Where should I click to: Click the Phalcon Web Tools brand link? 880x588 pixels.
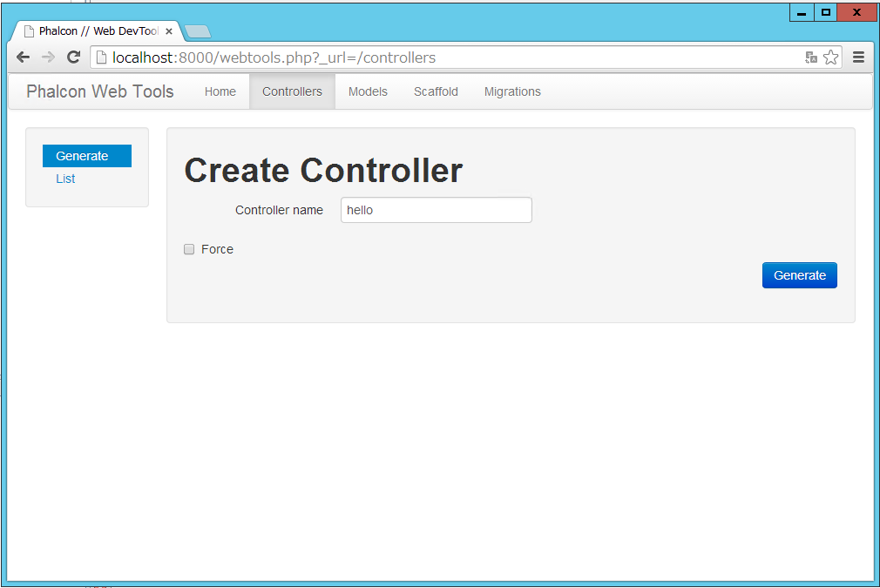tap(100, 91)
